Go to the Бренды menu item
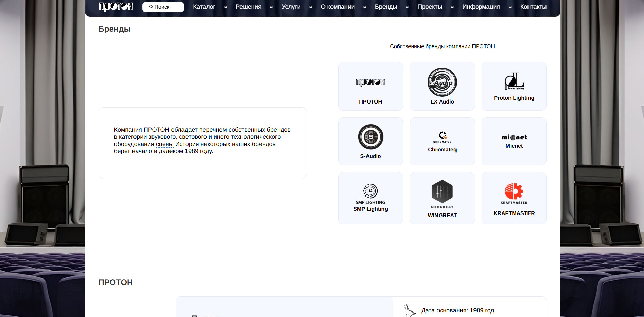This screenshot has height=317, width=644. 386,7
